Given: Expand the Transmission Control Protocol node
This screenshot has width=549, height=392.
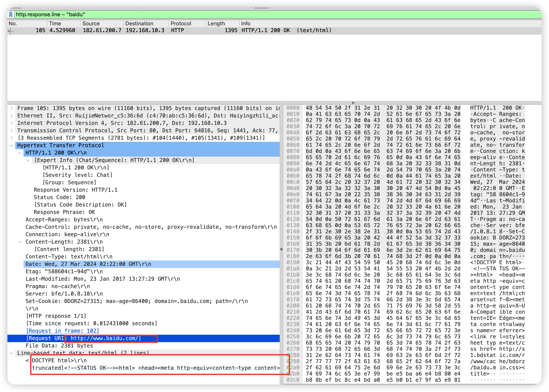Looking at the screenshot, I should pos(12,131).
